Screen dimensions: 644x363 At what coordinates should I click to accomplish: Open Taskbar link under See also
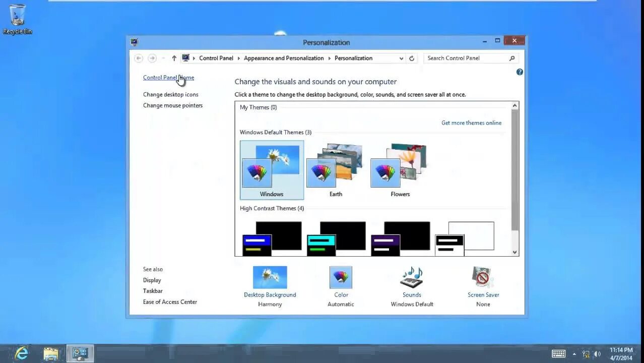[x=153, y=291]
